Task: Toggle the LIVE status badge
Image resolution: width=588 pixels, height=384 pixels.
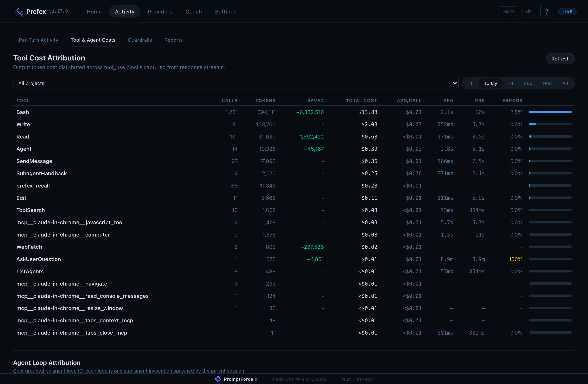Action: (567, 12)
